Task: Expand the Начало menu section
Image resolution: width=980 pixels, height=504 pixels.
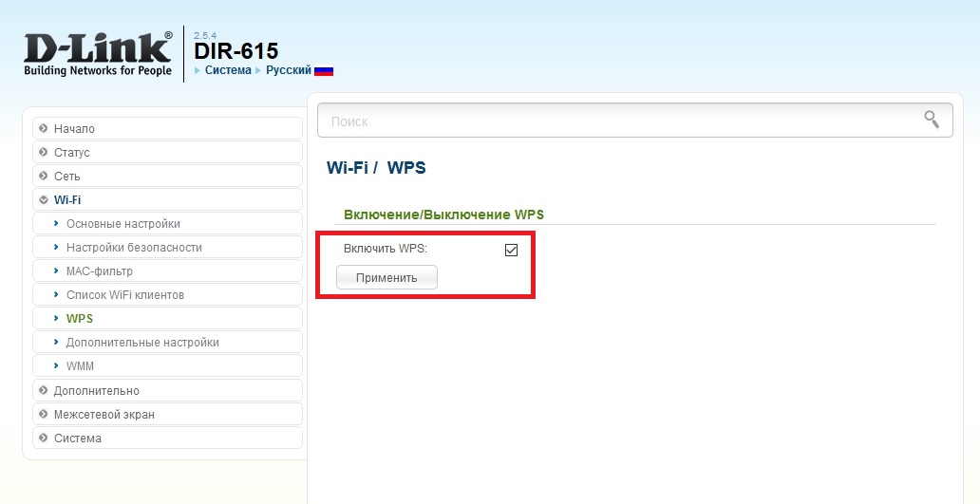Action: click(x=74, y=129)
